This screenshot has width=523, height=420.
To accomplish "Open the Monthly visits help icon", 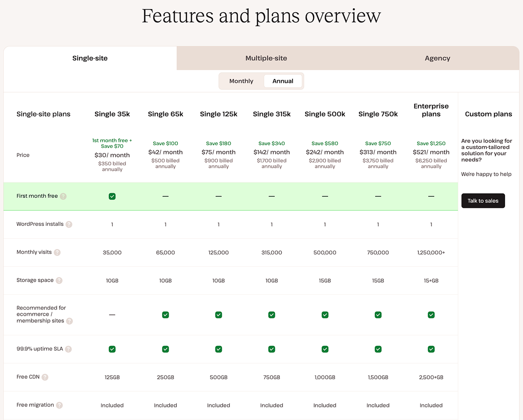I will click(x=57, y=253).
